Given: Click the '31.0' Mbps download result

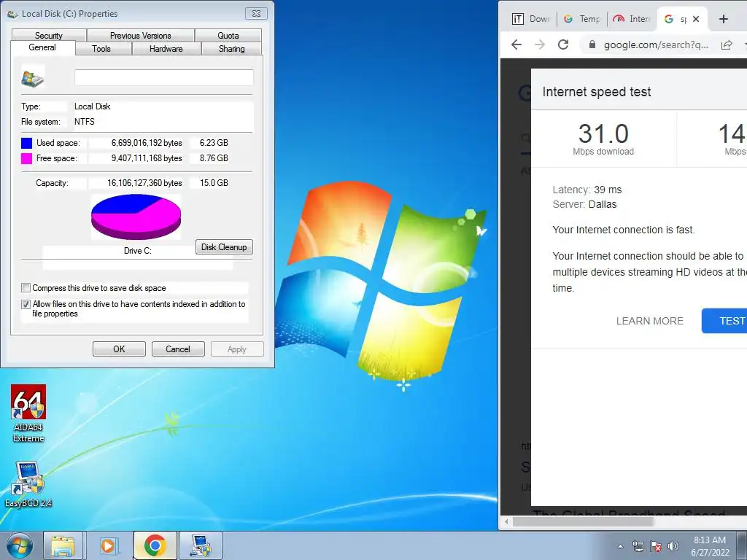Looking at the screenshot, I should point(603,134).
